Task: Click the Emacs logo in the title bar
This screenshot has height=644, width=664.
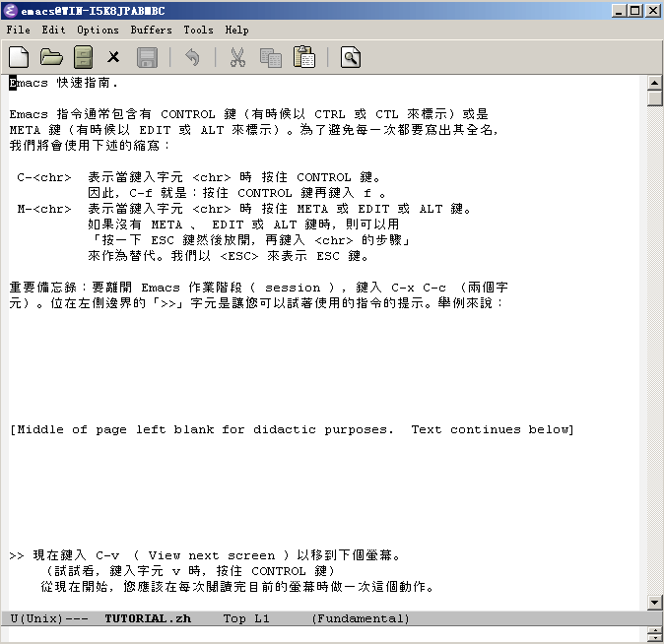Action: (x=10, y=11)
